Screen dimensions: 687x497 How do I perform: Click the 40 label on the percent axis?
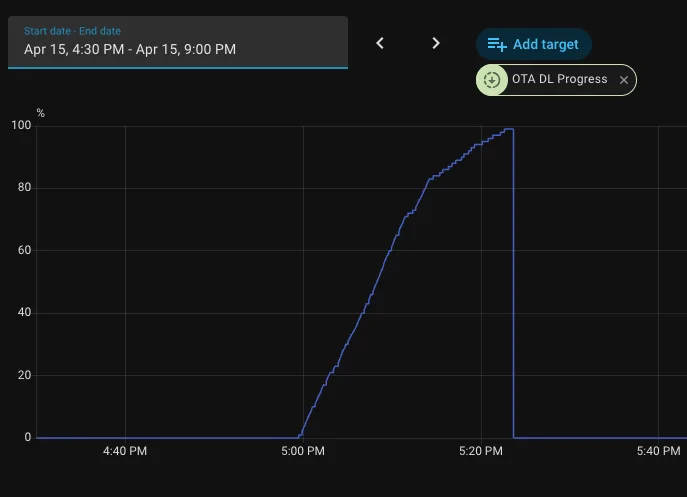click(25, 312)
